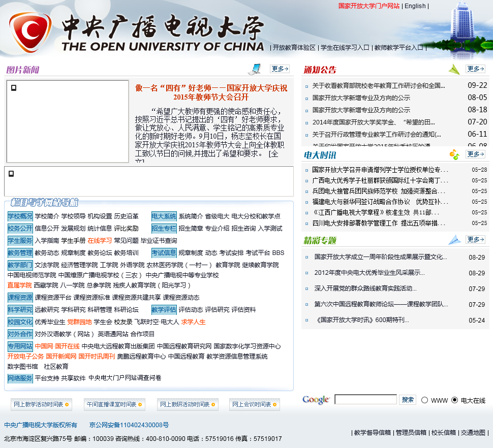493x448 pixels.
Task: Open the 学校概况 navigation category
Action: click(x=20, y=216)
